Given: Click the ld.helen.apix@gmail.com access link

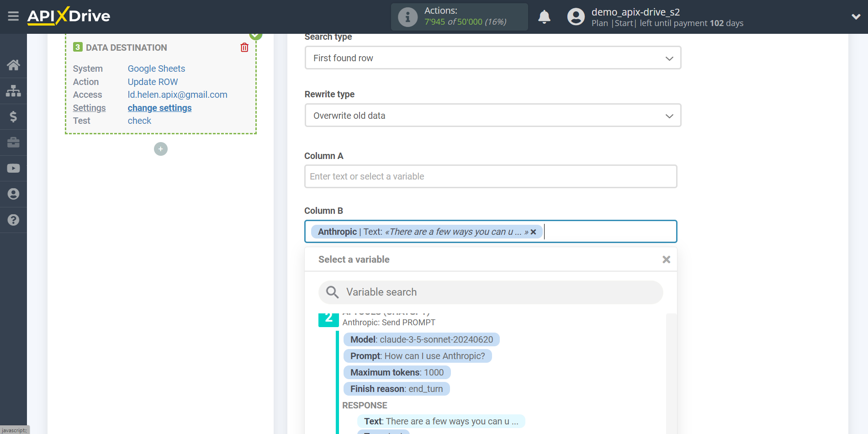Looking at the screenshot, I should pyautogui.click(x=177, y=95).
